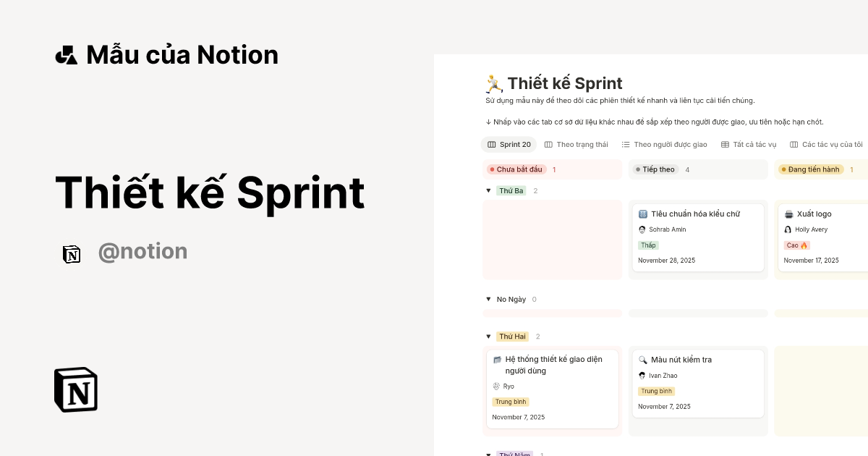Select the board view icon next to Sprint 20

[491, 144]
